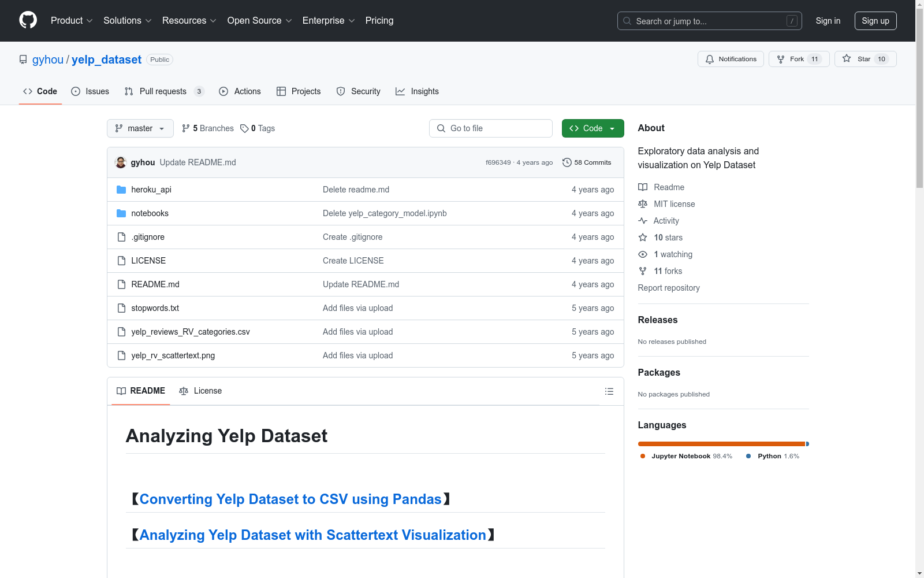Click commit hash f696349
This screenshot has width=924, height=578.
[498, 162]
